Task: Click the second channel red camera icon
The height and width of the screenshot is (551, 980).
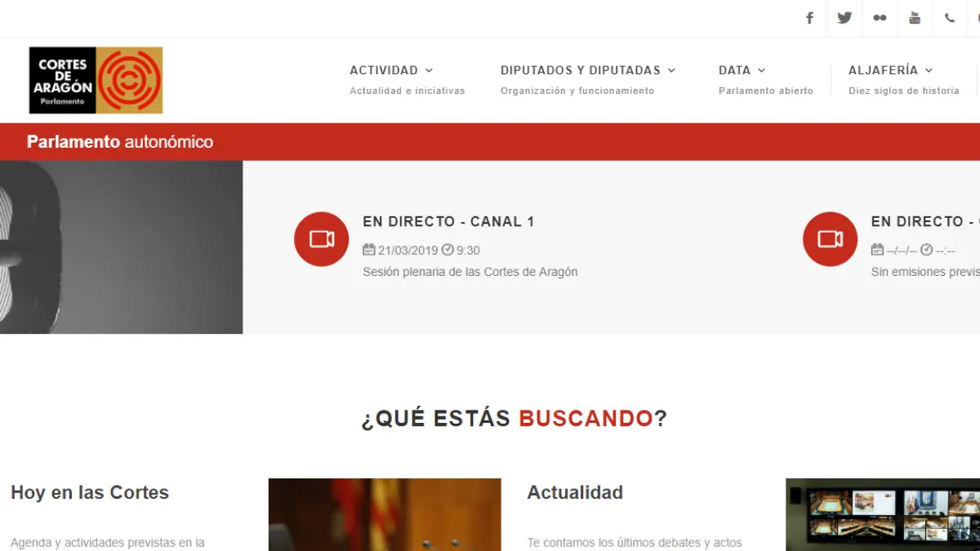Action: [x=830, y=238]
